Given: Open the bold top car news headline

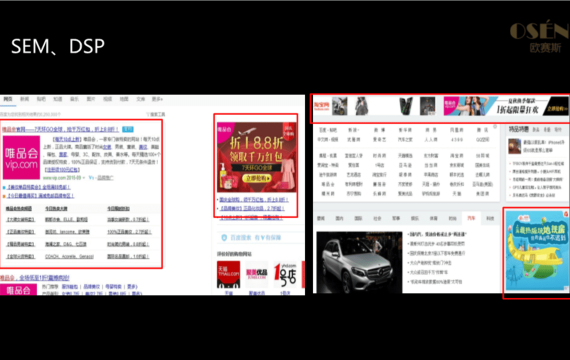Looking at the screenshot, I should pos(438,234).
